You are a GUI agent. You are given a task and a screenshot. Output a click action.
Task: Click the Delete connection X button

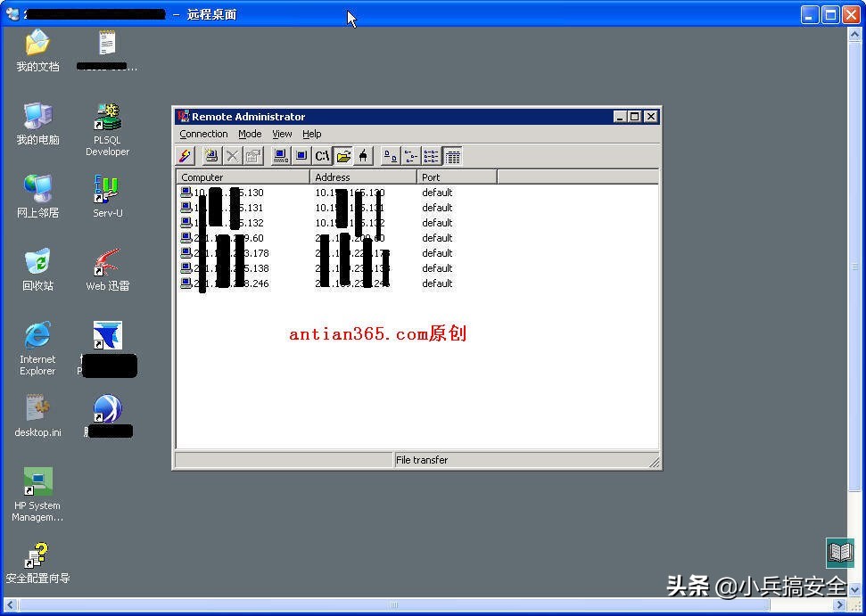click(233, 156)
